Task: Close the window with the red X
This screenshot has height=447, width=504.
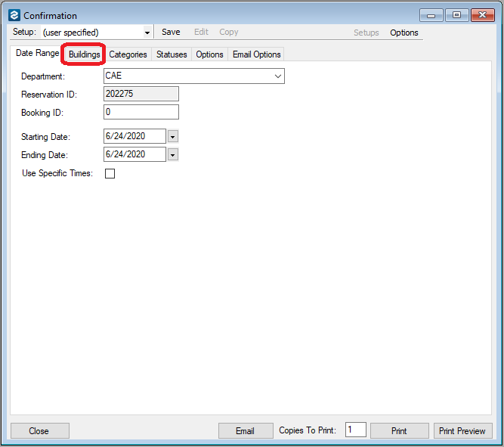Action: [x=482, y=15]
